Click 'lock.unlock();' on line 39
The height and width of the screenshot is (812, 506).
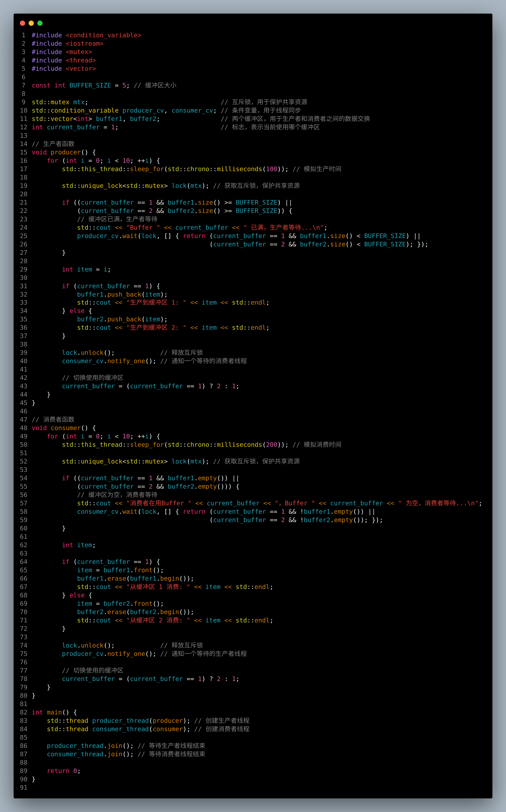[88, 353]
